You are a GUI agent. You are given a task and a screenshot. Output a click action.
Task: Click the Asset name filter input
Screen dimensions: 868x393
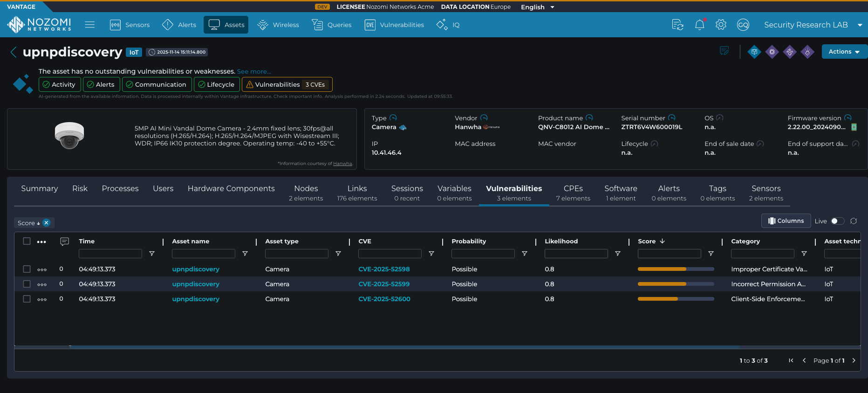click(204, 254)
